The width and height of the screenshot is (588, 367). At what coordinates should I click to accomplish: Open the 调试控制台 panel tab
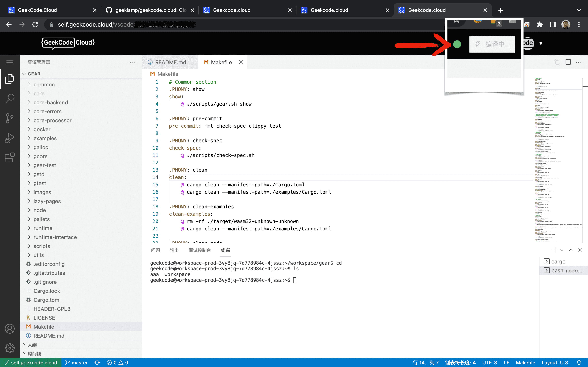pyautogui.click(x=200, y=250)
